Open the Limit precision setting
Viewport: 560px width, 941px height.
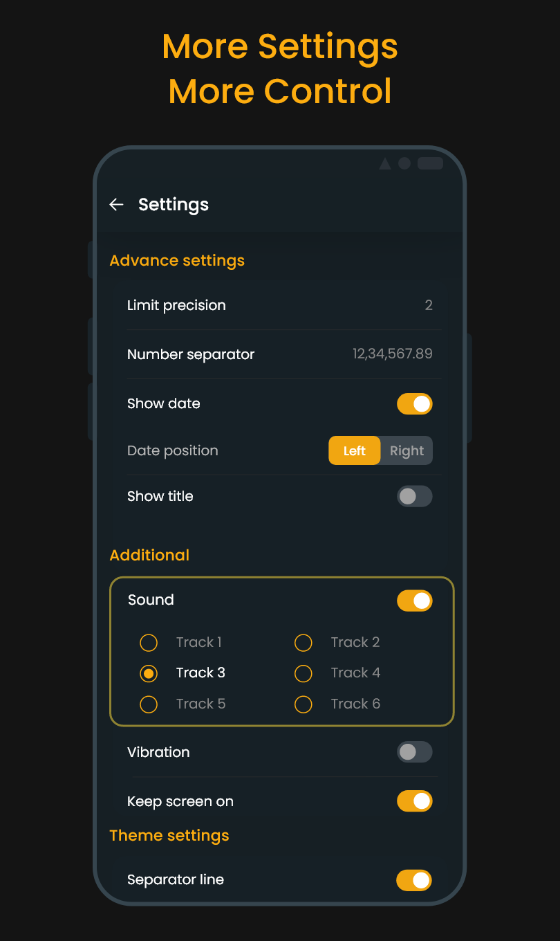click(176, 305)
